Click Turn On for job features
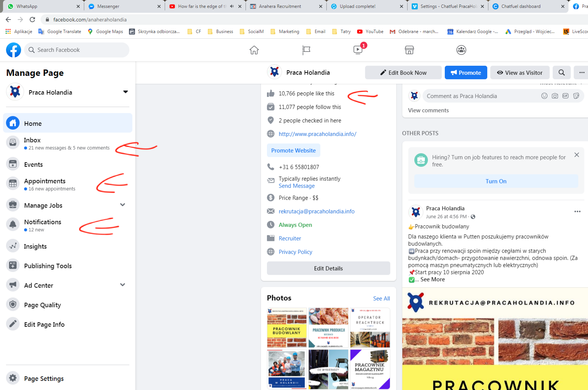Image resolution: width=588 pixels, height=390 pixels. point(496,181)
